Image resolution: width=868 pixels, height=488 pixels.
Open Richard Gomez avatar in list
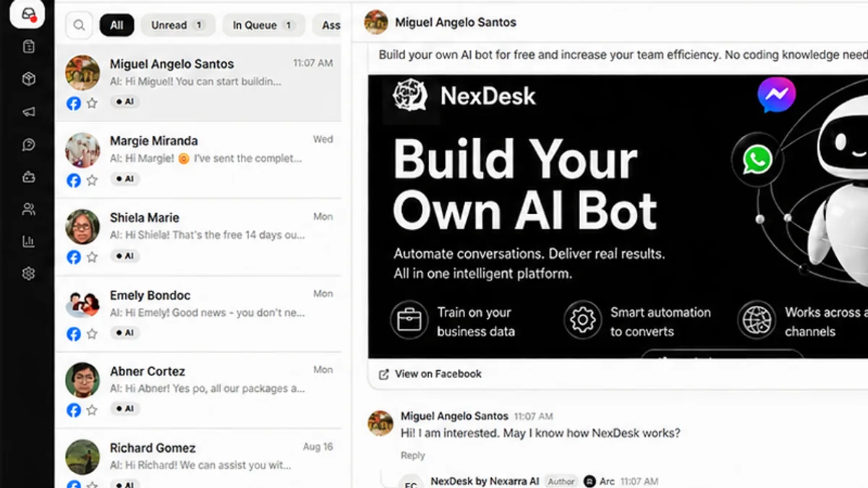[82, 456]
